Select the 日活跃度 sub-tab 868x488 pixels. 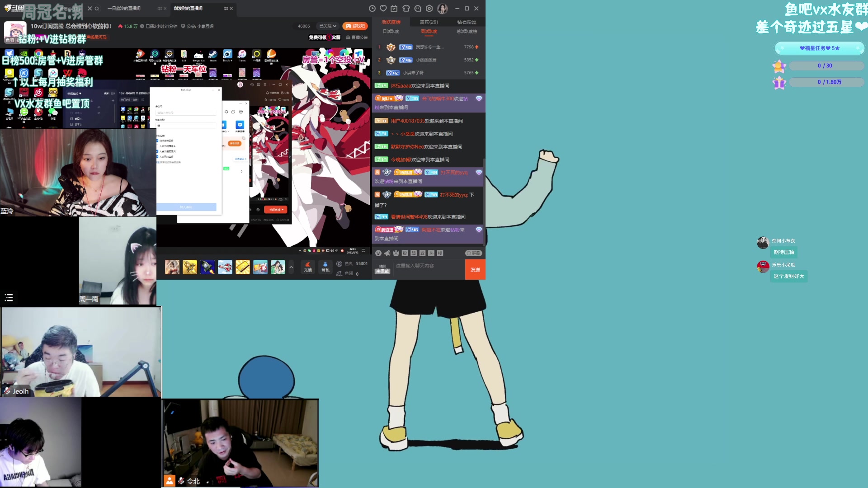pyautogui.click(x=391, y=32)
